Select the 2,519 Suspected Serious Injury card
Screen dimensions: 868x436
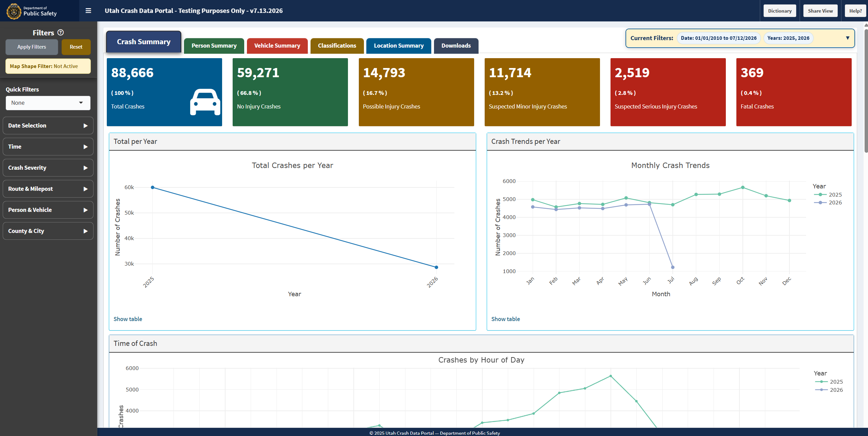click(x=668, y=92)
